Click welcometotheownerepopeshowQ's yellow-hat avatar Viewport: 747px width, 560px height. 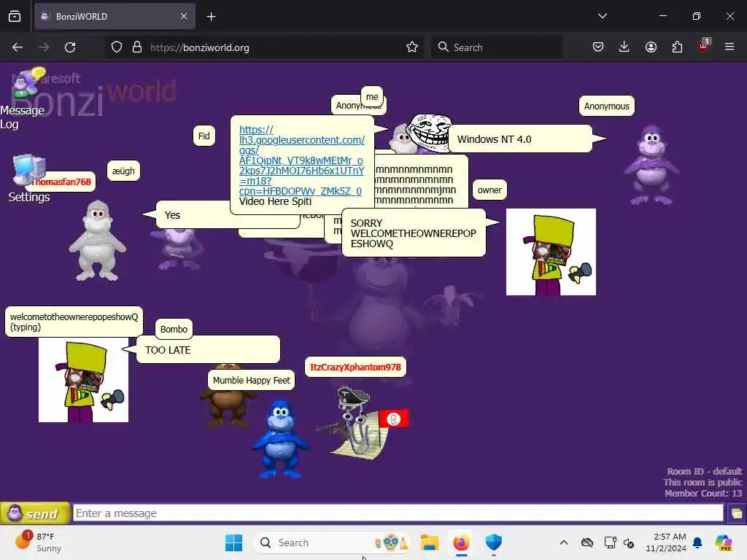83,380
